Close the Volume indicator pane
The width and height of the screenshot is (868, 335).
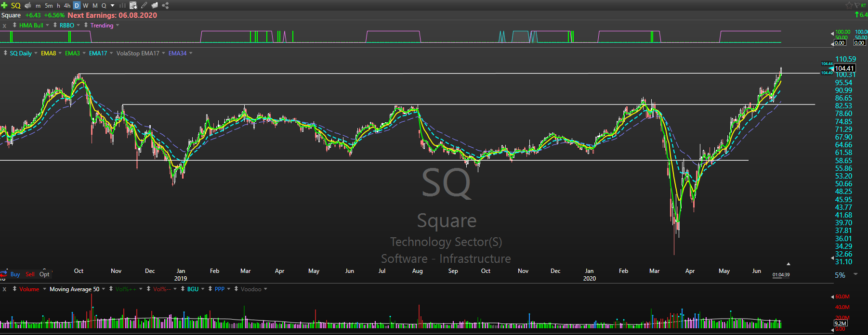click(4, 289)
